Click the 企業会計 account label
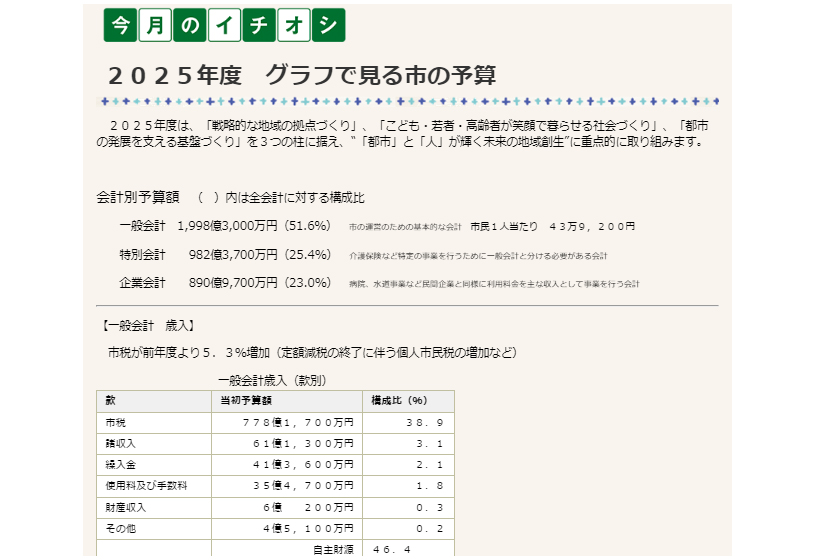Image resolution: width=815 pixels, height=560 pixels. (142, 283)
